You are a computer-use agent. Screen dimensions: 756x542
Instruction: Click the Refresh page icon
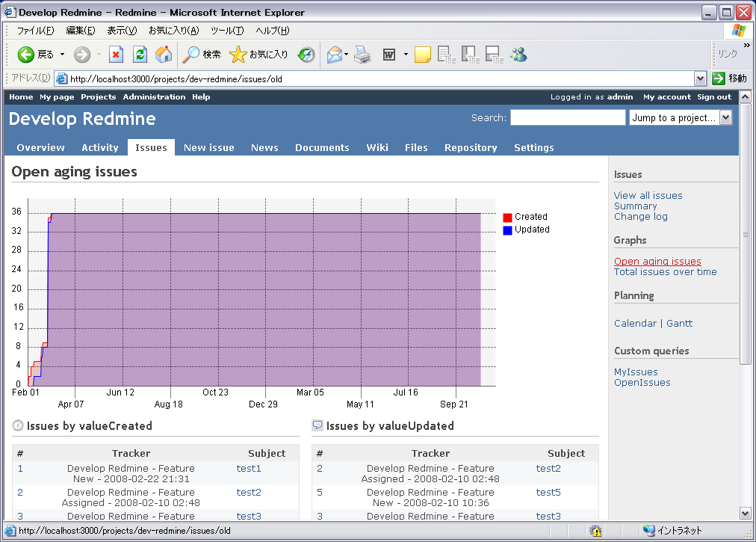click(x=140, y=55)
